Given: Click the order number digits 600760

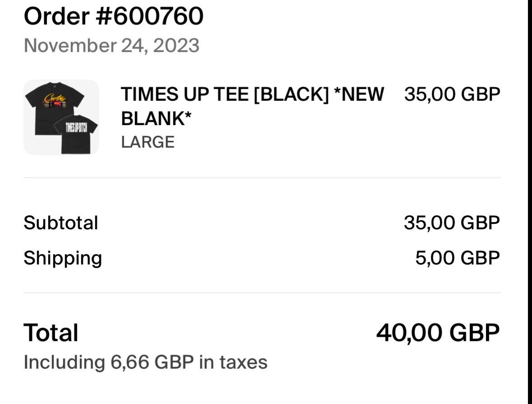Looking at the screenshot, I should [158, 16].
